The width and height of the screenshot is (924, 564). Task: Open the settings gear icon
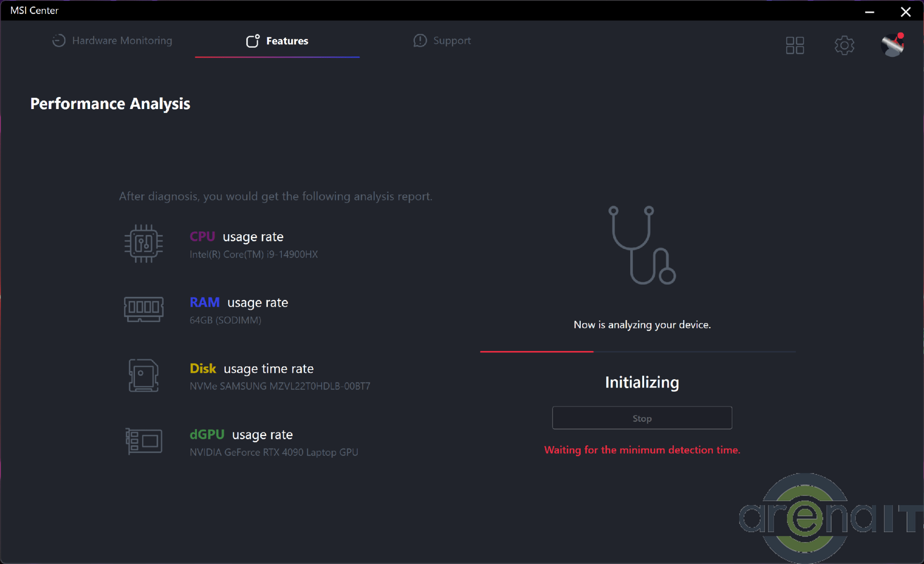point(844,45)
